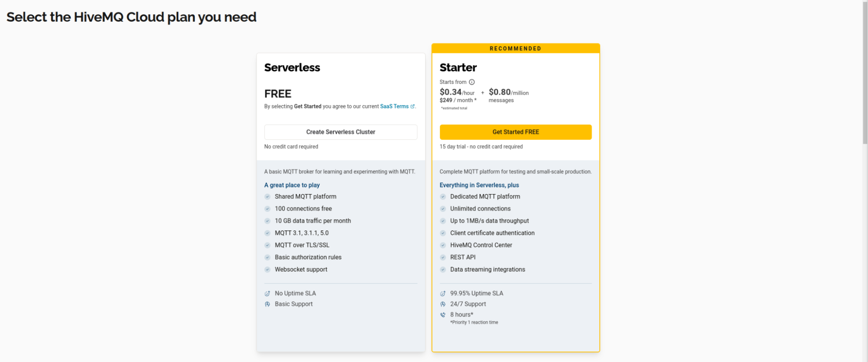Click 'Unlimited connections' feature text
868x362 pixels.
(480, 209)
